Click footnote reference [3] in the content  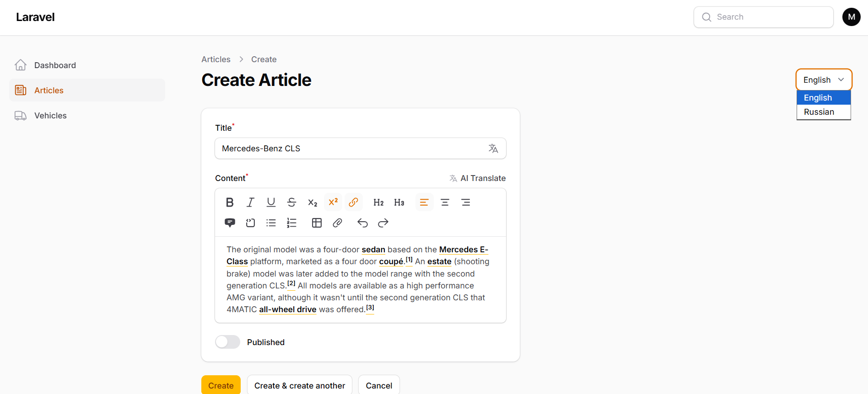click(x=370, y=307)
